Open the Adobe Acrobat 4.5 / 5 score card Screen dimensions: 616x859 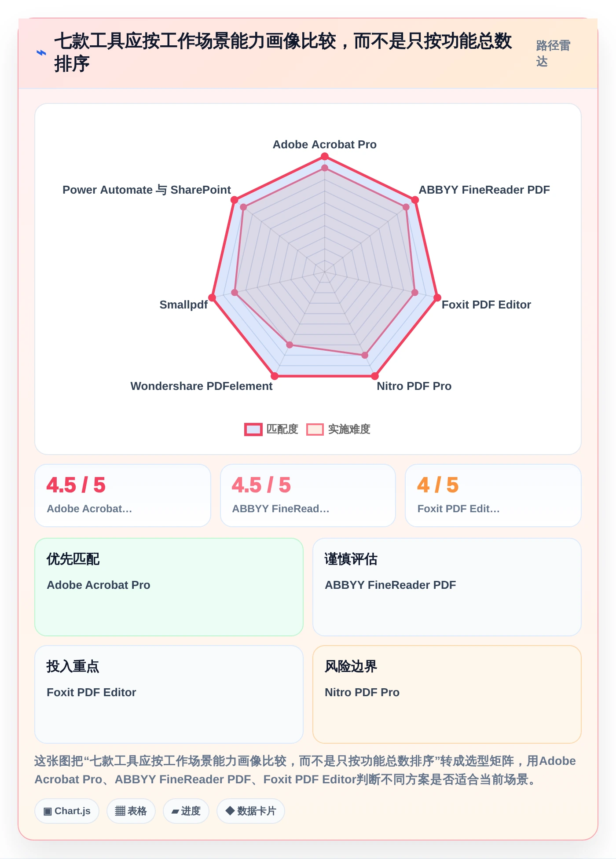(123, 496)
